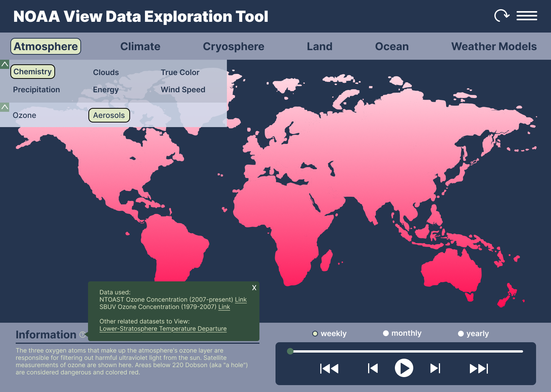Open the hamburger menu icon
This screenshot has height=392, width=551.
[x=527, y=16]
